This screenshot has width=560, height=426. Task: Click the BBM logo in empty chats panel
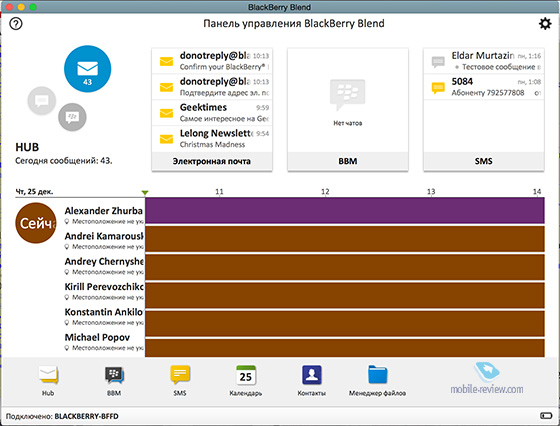(348, 94)
